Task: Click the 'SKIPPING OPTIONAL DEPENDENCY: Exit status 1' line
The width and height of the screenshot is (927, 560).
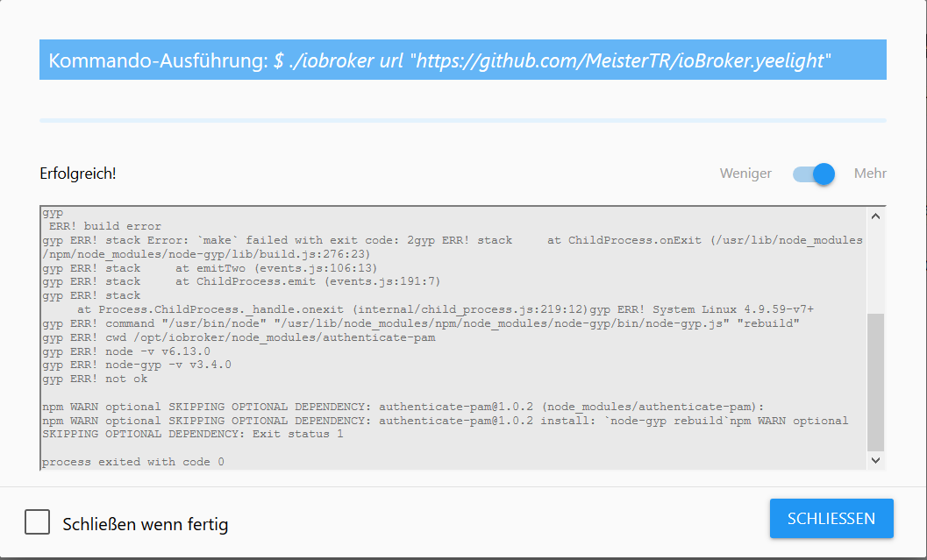Action: point(193,434)
